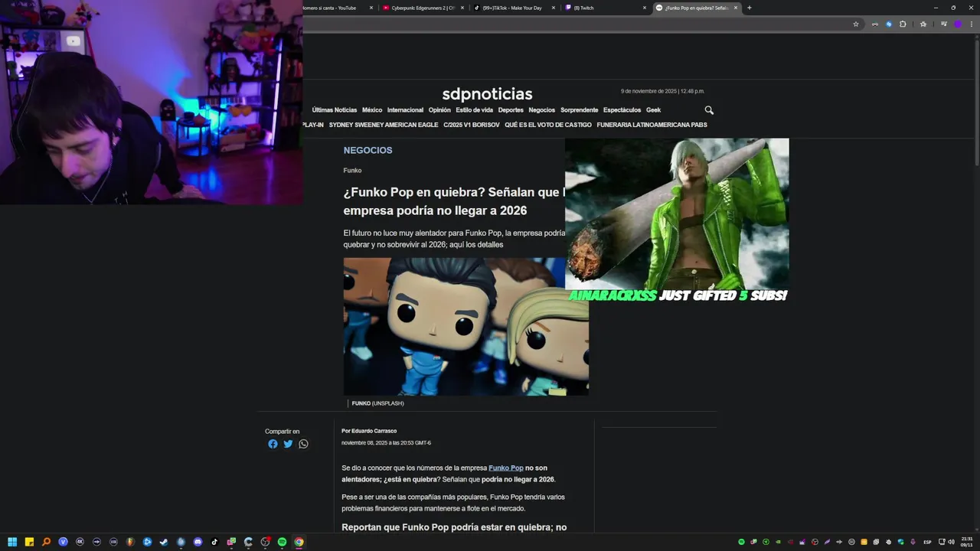Open the Geek section
The image size is (980, 551).
tap(653, 110)
